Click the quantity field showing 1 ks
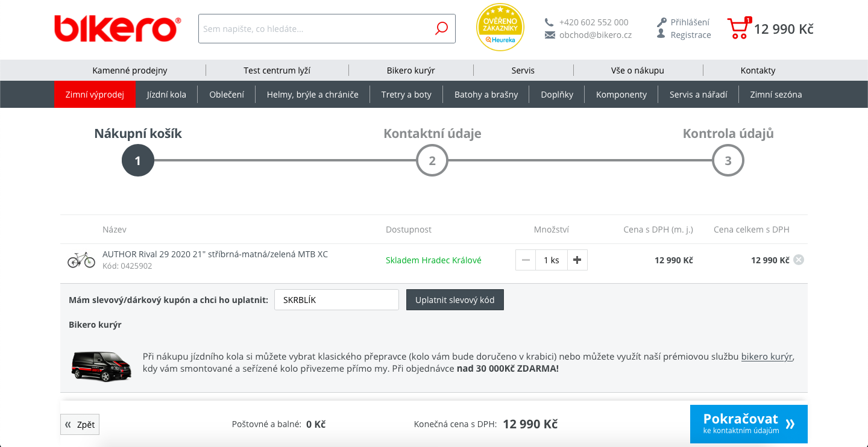The width and height of the screenshot is (868, 447). [x=552, y=260]
